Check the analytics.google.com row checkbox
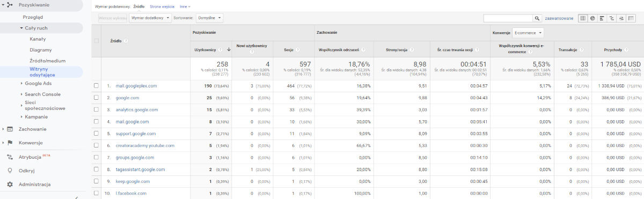Image resolution: width=644 pixels, height=199 pixels. pos(97,109)
